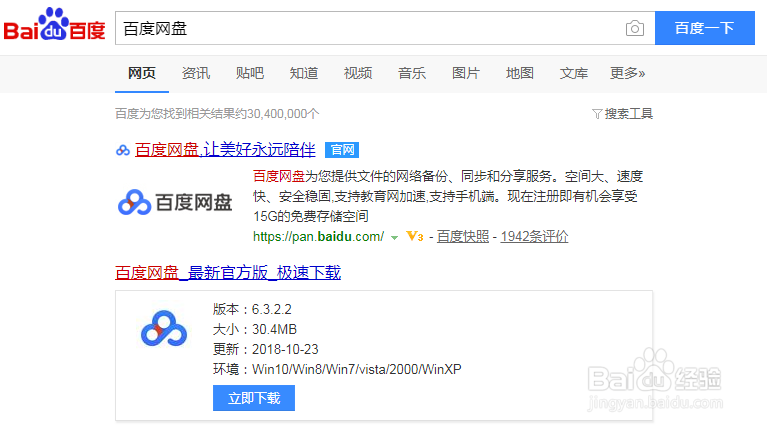Go to the 图片 tab
This screenshot has width=767, height=430.
pyautogui.click(x=466, y=73)
